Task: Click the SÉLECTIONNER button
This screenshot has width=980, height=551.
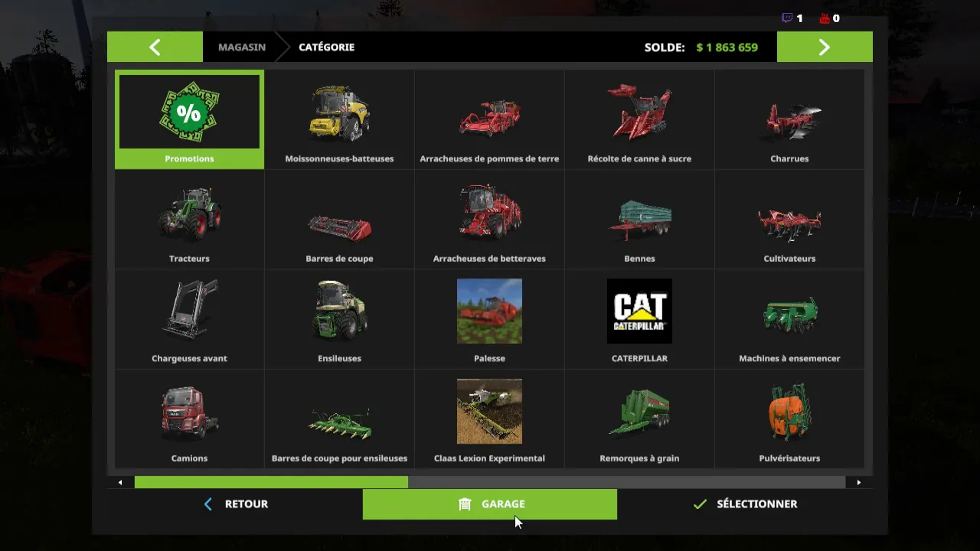Action: [x=745, y=504]
